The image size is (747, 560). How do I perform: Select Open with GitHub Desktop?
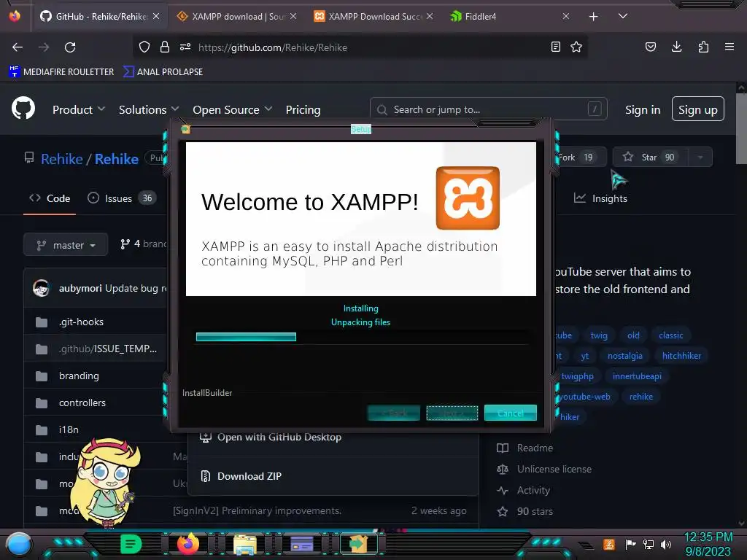coord(279,437)
